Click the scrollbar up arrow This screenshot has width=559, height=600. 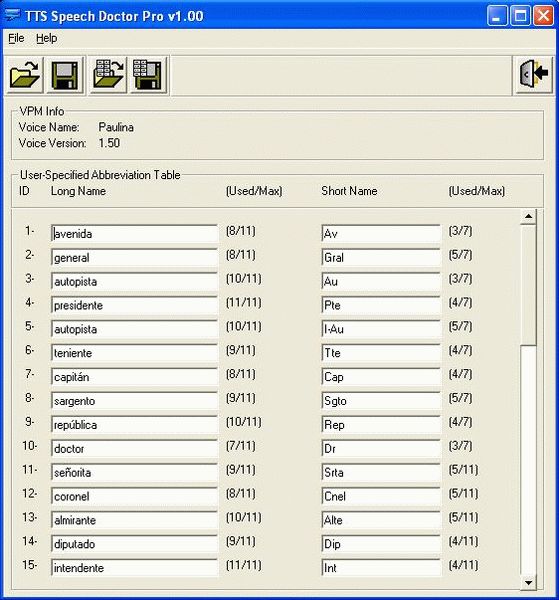click(528, 217)
